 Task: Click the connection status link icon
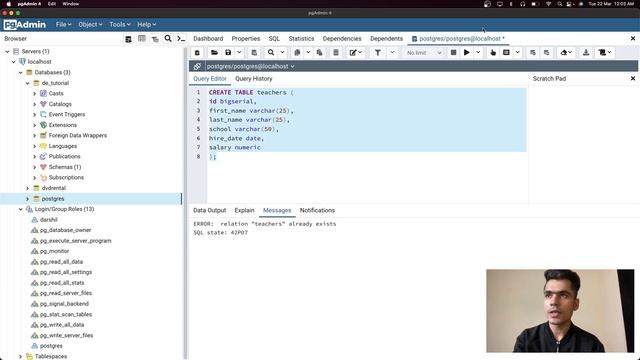coord(197,66)
